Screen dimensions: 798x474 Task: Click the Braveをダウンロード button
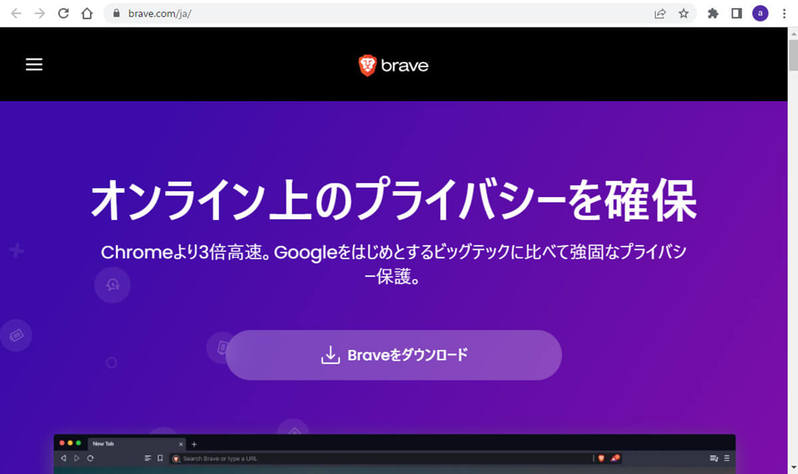[x=393, y=355]
